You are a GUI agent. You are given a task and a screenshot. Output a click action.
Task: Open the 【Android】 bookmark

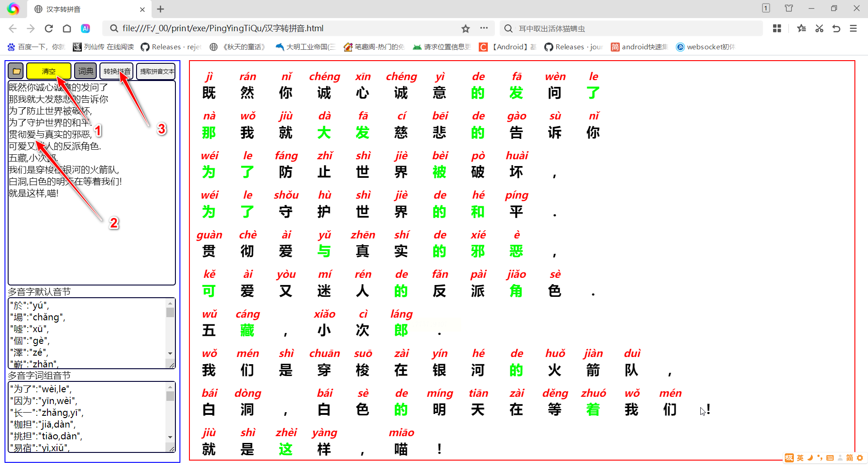tap(508, 47)
